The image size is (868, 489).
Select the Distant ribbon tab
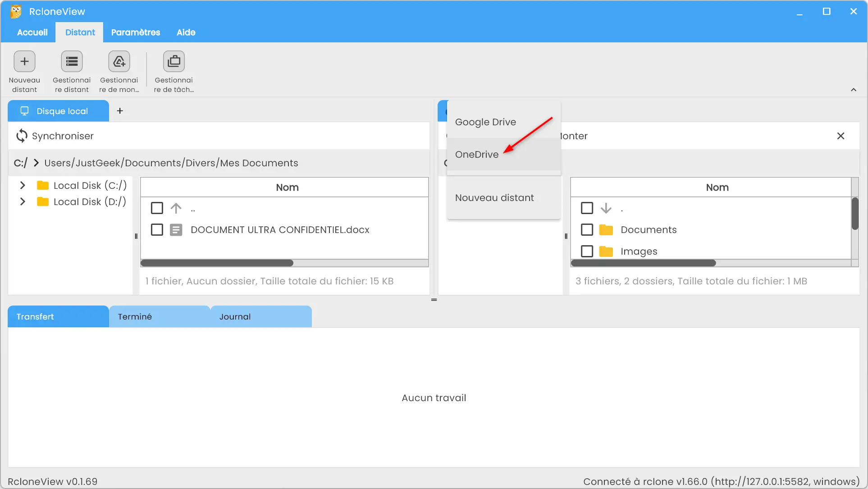point(80,32)
